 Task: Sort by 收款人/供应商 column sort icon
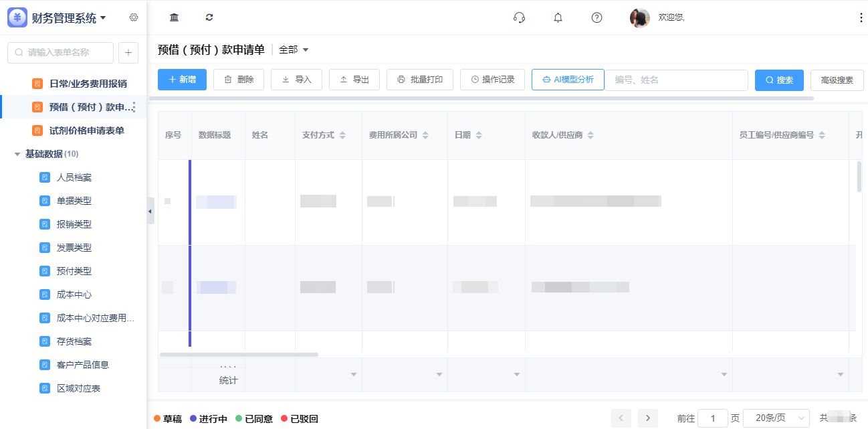pyautogui.click(x=591, y=135)
